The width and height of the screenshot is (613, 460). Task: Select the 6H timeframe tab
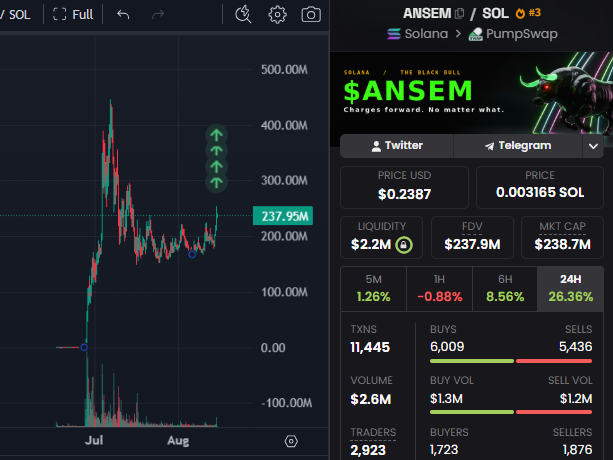click(505, 289)
